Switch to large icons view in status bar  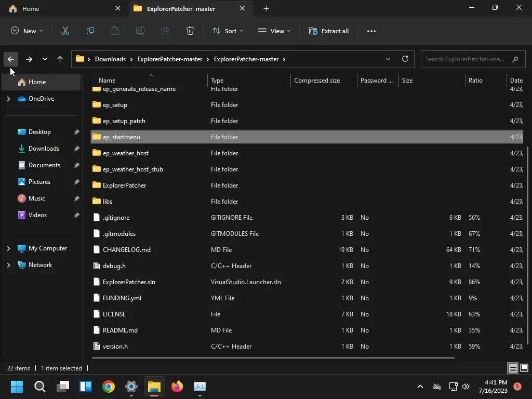524,368
